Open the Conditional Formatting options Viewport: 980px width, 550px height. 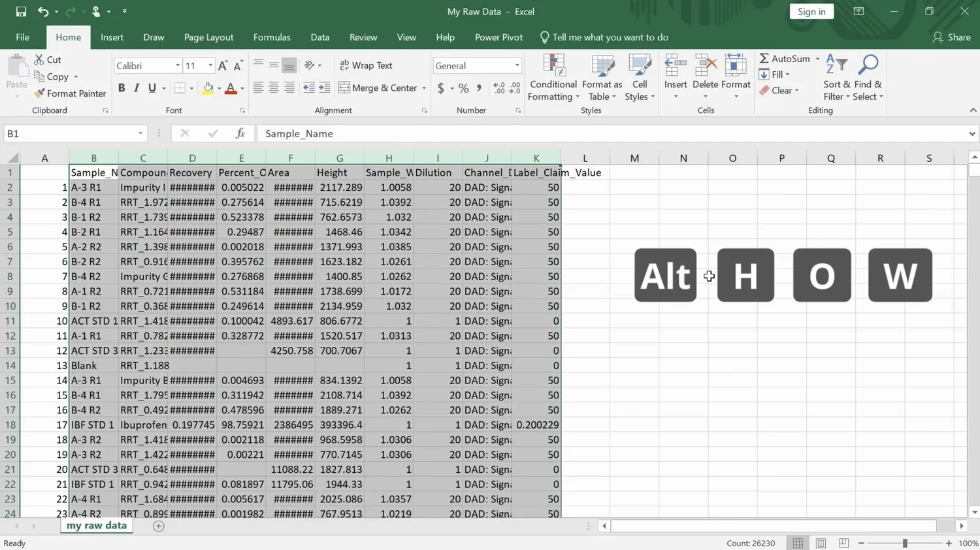[x=553, y=78]
